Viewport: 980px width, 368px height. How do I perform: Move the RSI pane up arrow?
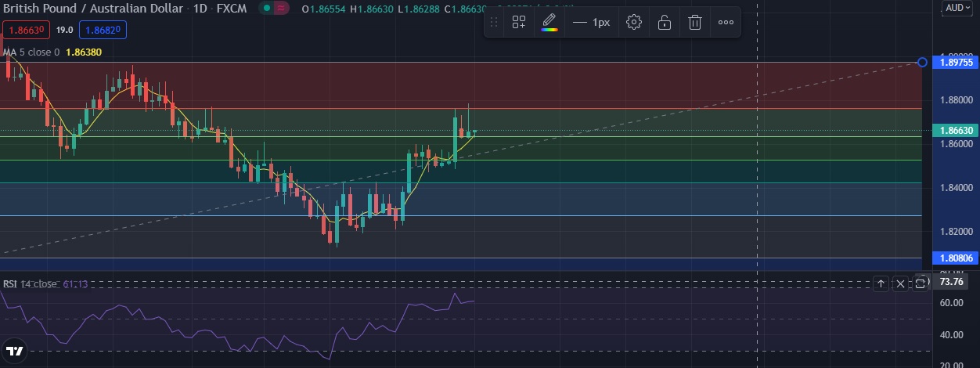click(x=880, y=283)
